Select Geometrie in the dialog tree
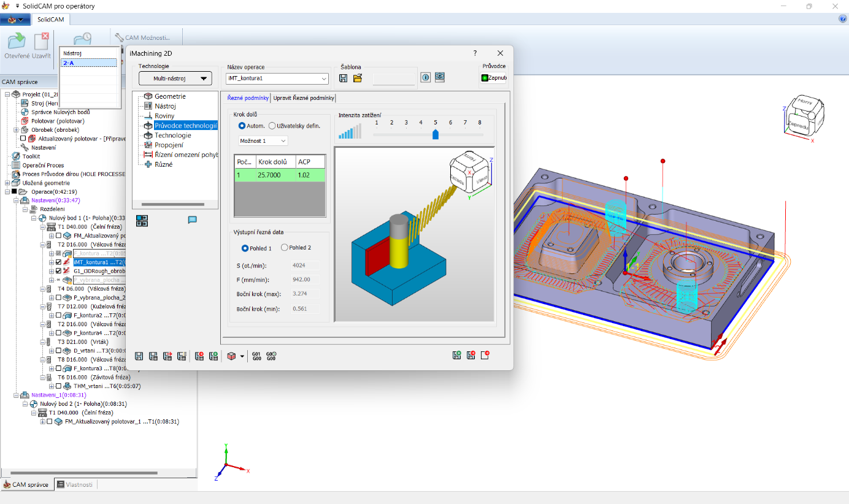This screenshot has height=504, width=849. coord(170,96)
